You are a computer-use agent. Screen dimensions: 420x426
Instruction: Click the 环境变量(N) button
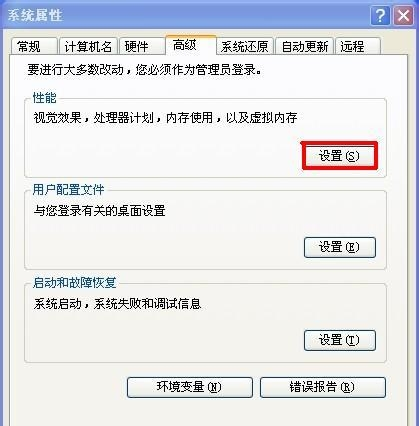click(190, 387)
